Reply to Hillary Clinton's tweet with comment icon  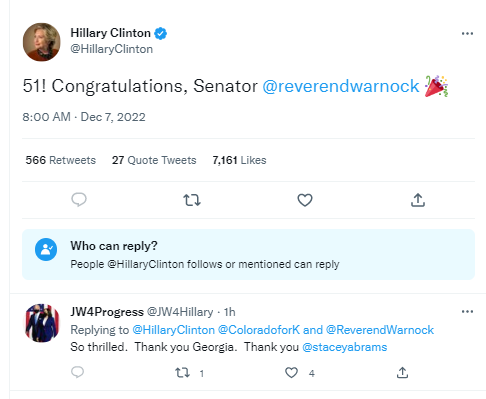click(79, 200)
